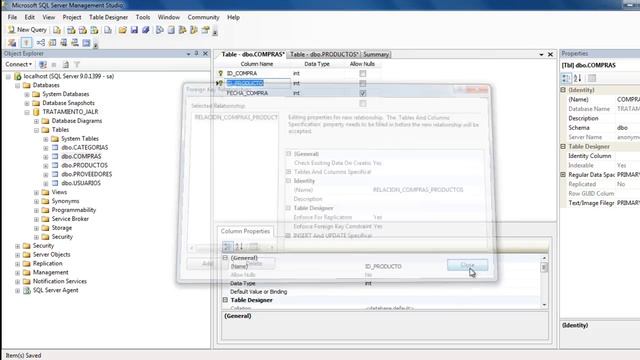Click the ID_PRODUCTO column name cell

point(258,83)
